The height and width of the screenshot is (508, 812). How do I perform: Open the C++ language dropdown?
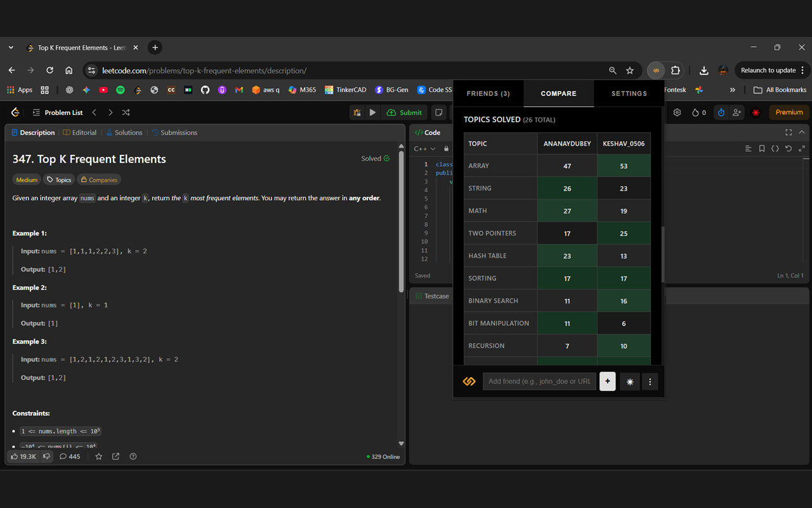point(424,148)
